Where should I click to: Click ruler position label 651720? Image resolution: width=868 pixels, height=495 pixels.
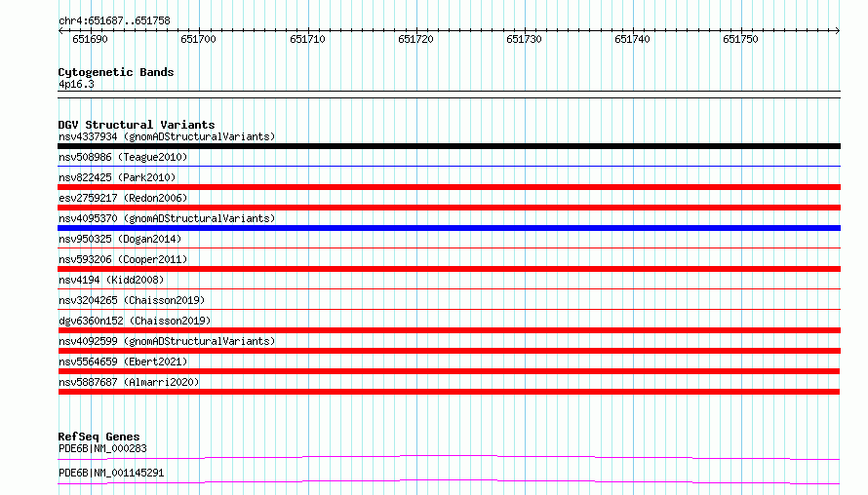(415, 39)
